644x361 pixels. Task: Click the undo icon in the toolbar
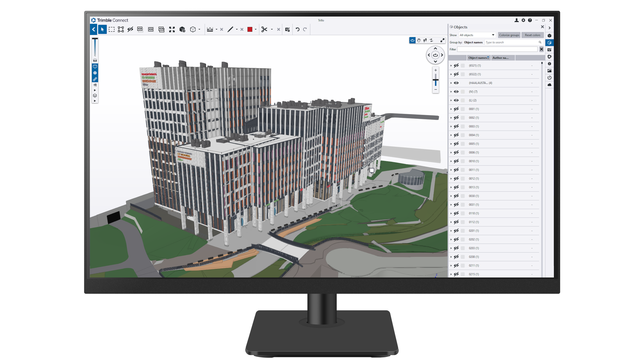[x=297, y=29]
